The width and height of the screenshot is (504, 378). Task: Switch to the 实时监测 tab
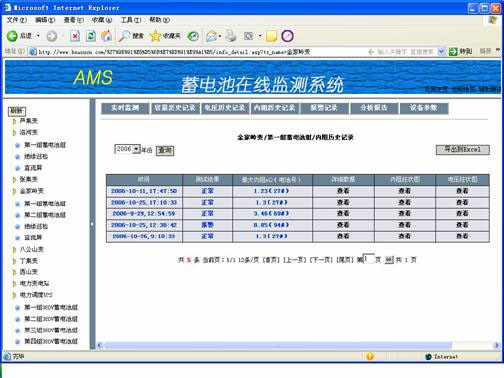(125, 108)
